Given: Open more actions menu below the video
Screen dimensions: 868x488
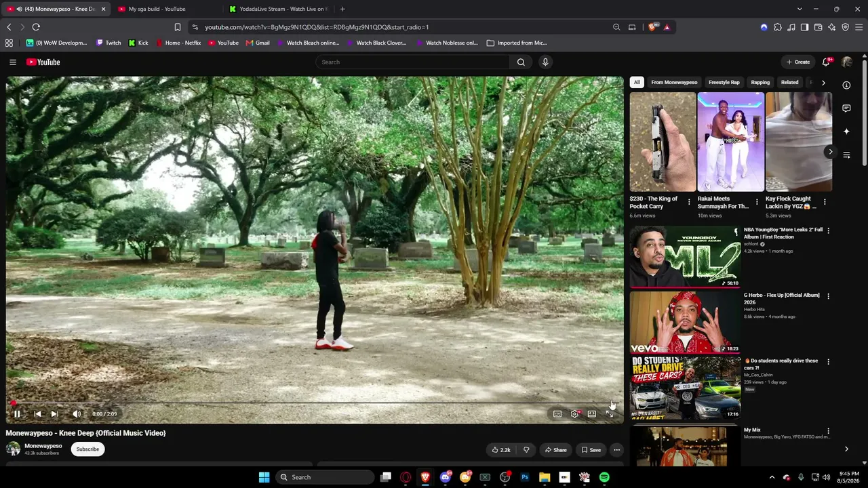Looking at the screenshot, I should tap(616, 449).
